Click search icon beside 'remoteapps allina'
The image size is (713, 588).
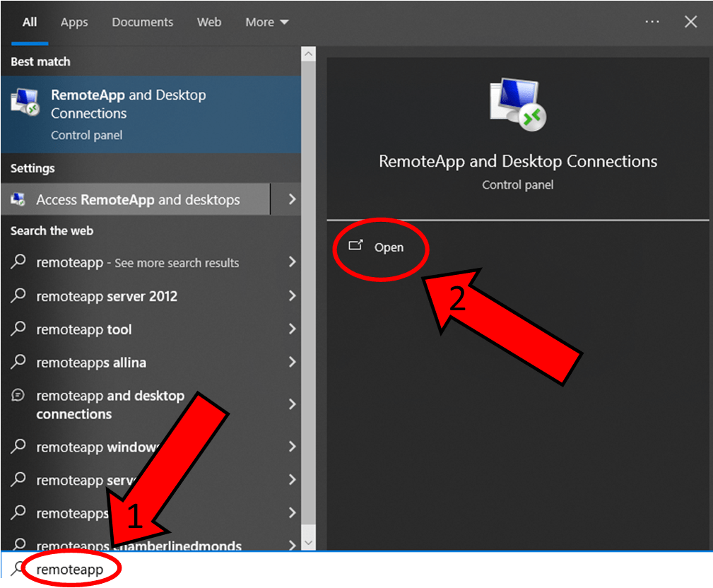(x=18, y=362)
